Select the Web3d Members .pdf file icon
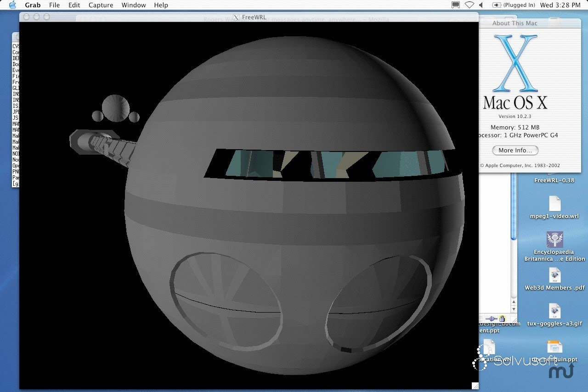The width and height of the screenshot is (588, 392). (x=554, y=275)
